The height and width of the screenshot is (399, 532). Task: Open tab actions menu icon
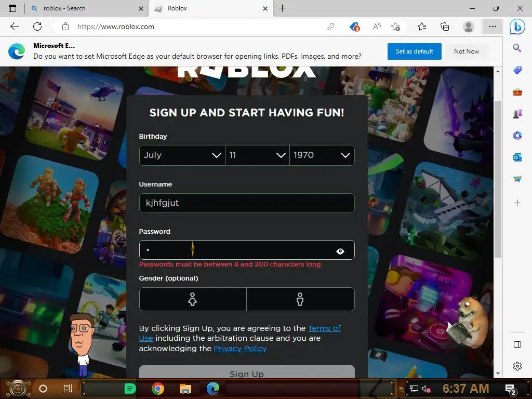pos(12,8)
